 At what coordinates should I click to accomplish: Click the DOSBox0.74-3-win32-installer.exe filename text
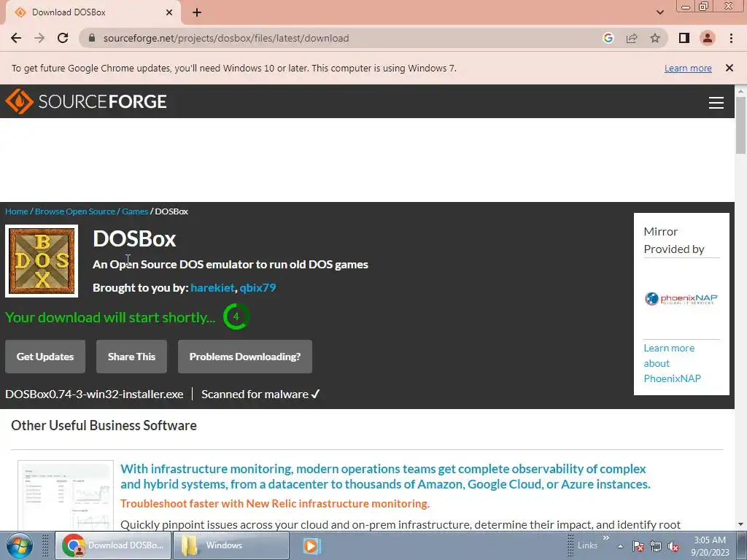(94, 394)
